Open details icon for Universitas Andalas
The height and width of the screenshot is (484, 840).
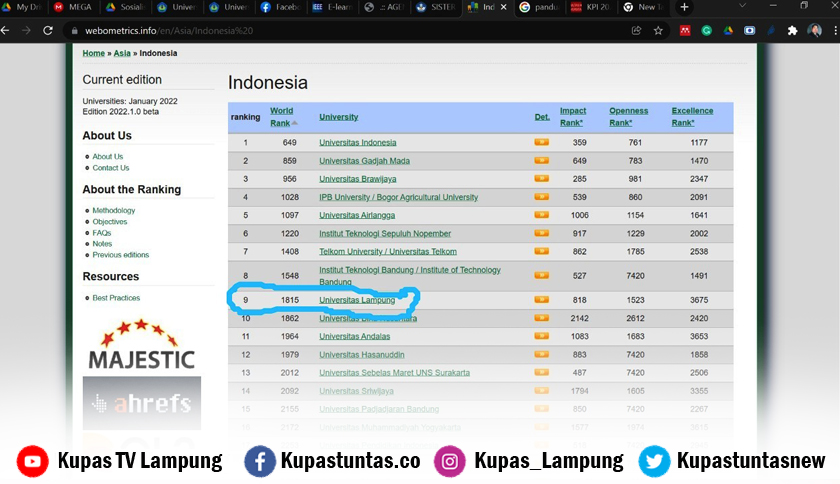coord(542,336)
